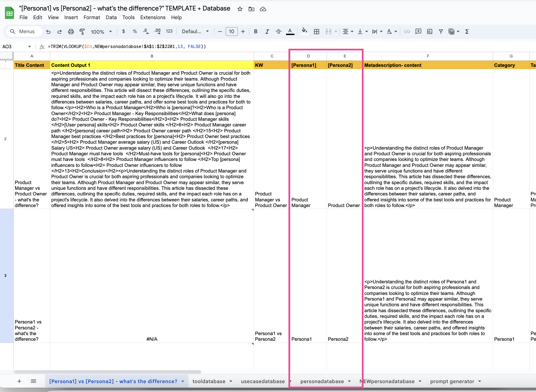Open the Fill color picker
Viewport: 536px width, 392px height.
pyautogui.click(x=304, y=31)
